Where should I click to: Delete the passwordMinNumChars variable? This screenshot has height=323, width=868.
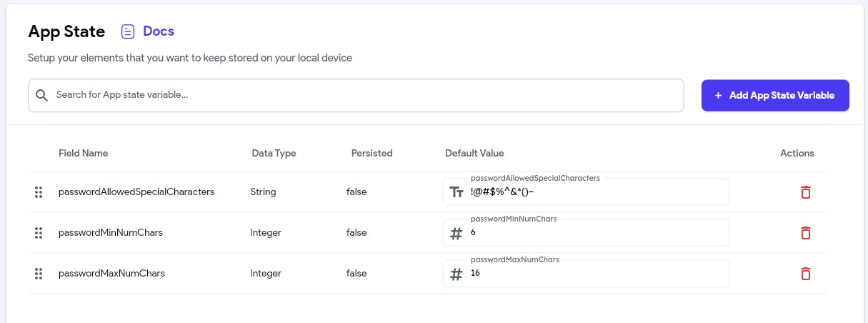[805, 233]
